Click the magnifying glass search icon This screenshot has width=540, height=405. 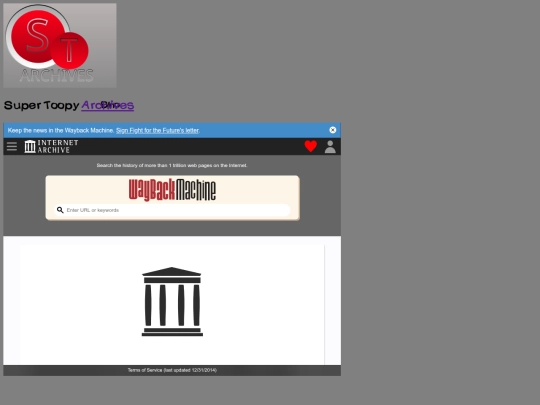[60, 210]
